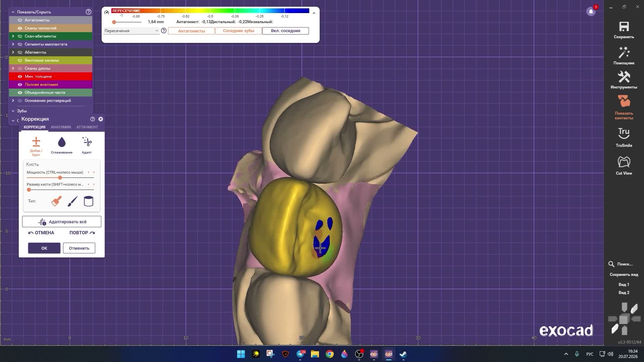Toggle visibility of Сканы челюстей
This screenshot has height=362, width=644.
20,28
